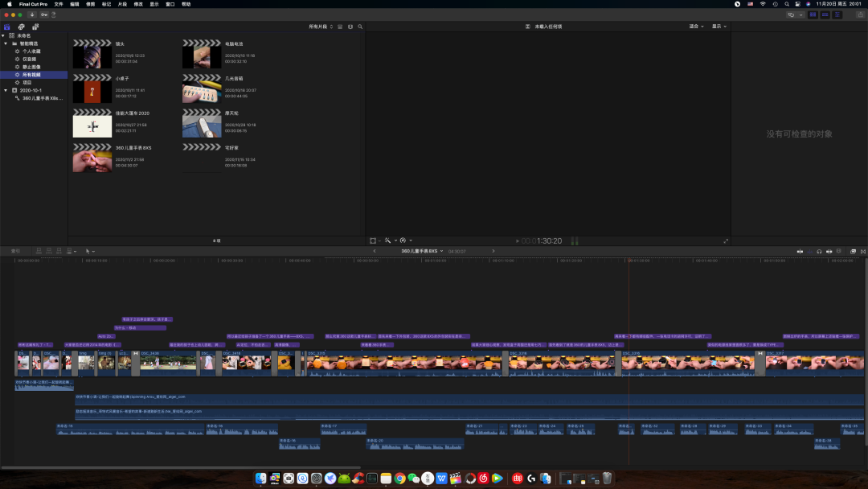Toggle video and audio skimming
This screenshot has height=489, width=868.
800,252
